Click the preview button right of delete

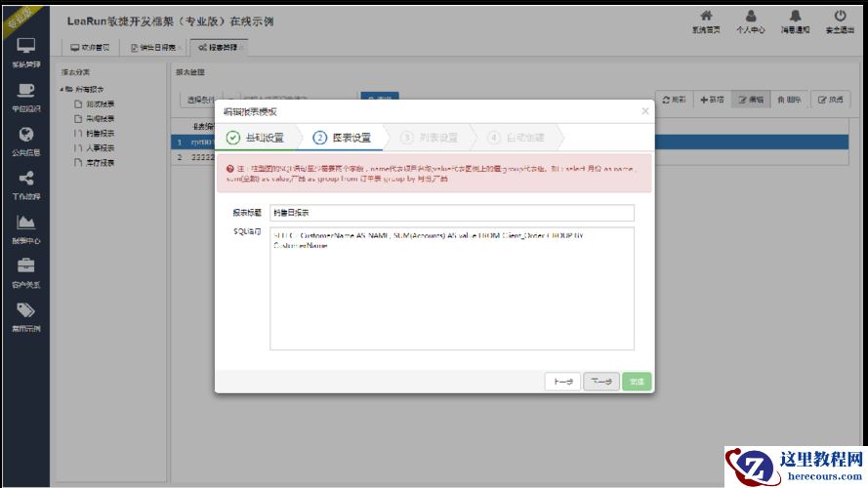click(830, 100)
